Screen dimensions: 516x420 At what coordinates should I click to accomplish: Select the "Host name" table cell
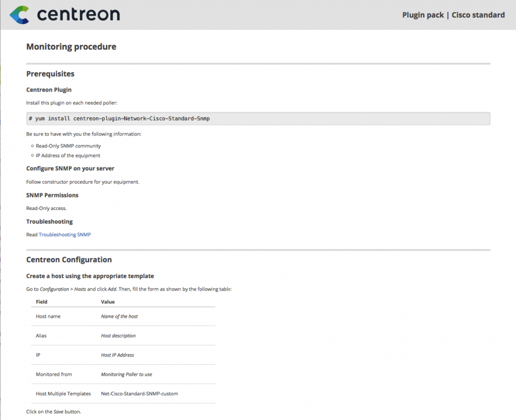(x=48, y=316)
